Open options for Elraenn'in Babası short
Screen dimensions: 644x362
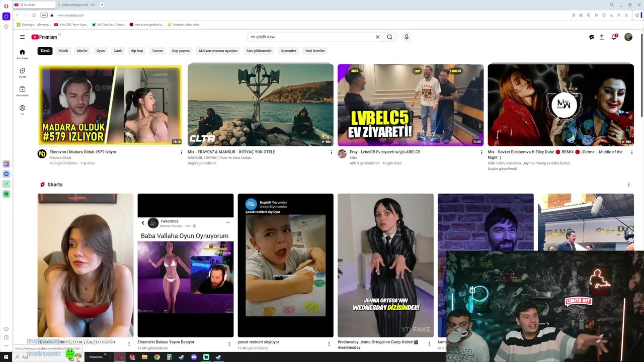[x=229, y=344]
